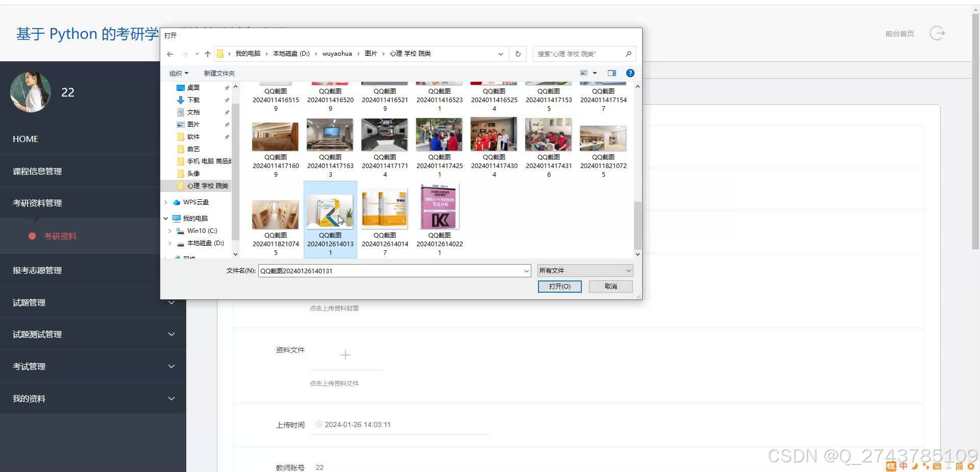Select the 考研资料 submenu item
This screenshot has width=980, height=472.
tap(60, 236)
